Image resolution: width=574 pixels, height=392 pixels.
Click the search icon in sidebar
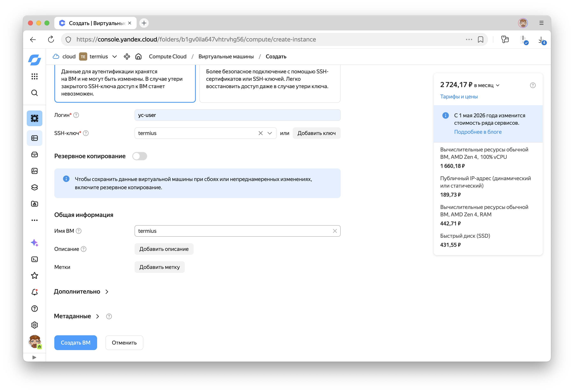(x=34, y=93)
